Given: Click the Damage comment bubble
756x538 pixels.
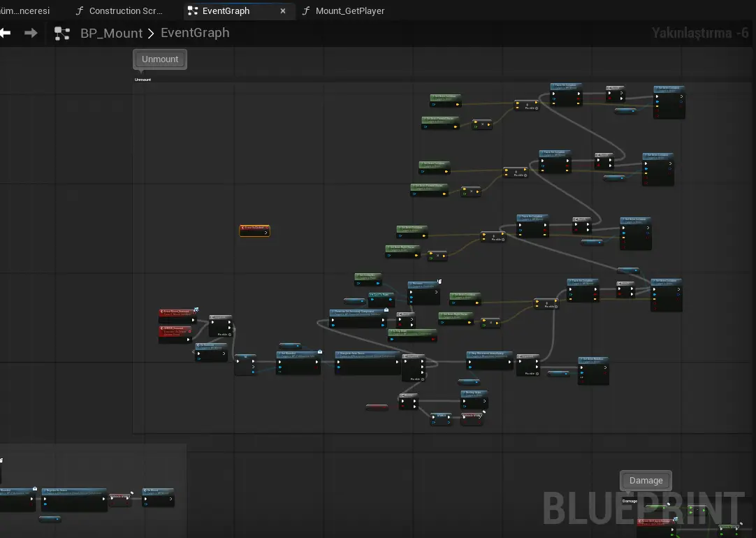Looking at the screenshot, I should point(646,481).
